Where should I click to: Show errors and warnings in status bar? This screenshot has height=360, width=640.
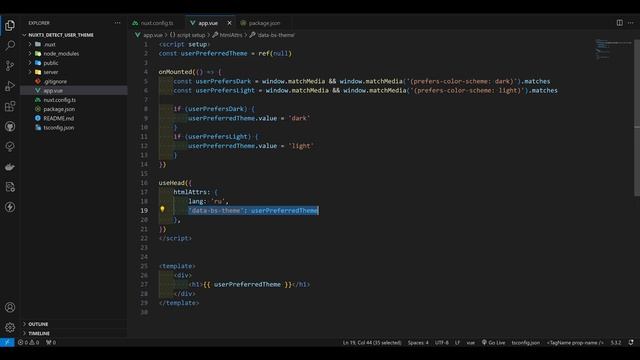pyautogui.click(x=29, y=342)
